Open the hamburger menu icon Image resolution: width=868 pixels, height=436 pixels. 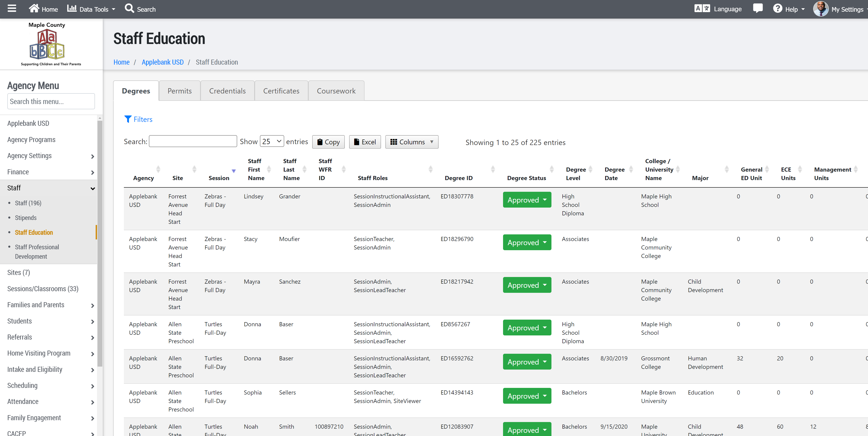[x=12, y=8]
